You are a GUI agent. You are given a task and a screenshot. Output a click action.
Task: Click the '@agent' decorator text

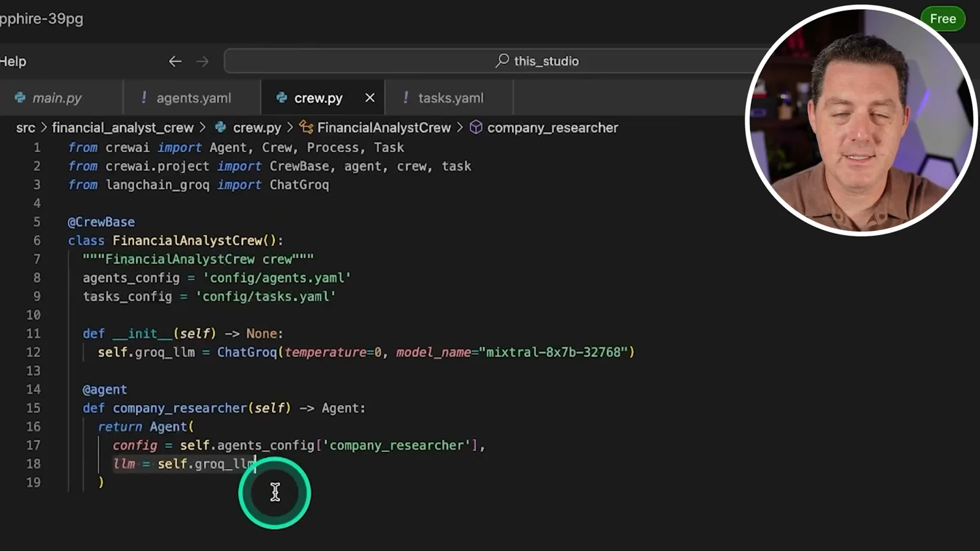pyautogui.click(x=105, y=389)
